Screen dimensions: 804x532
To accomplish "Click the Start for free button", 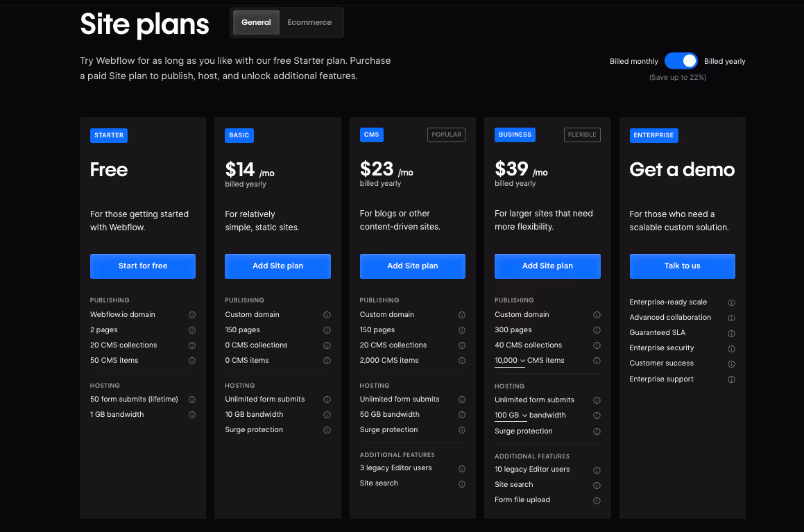I will point(142,266).
